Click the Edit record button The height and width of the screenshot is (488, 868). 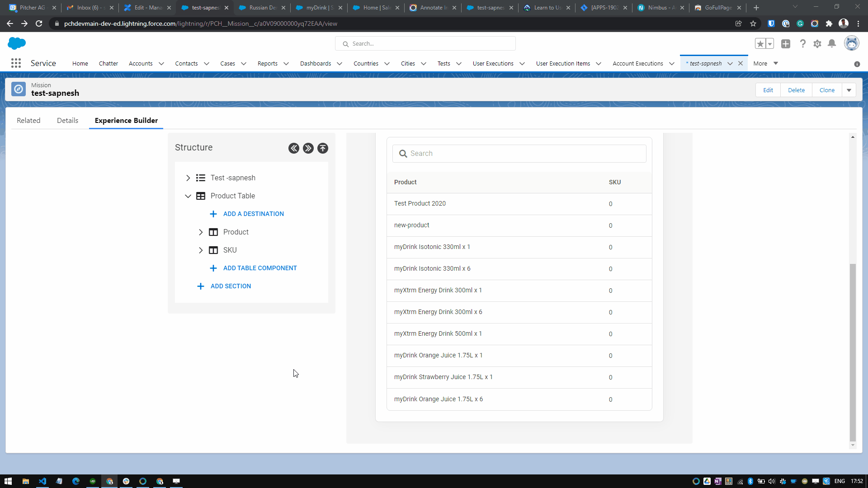point(768,90)
